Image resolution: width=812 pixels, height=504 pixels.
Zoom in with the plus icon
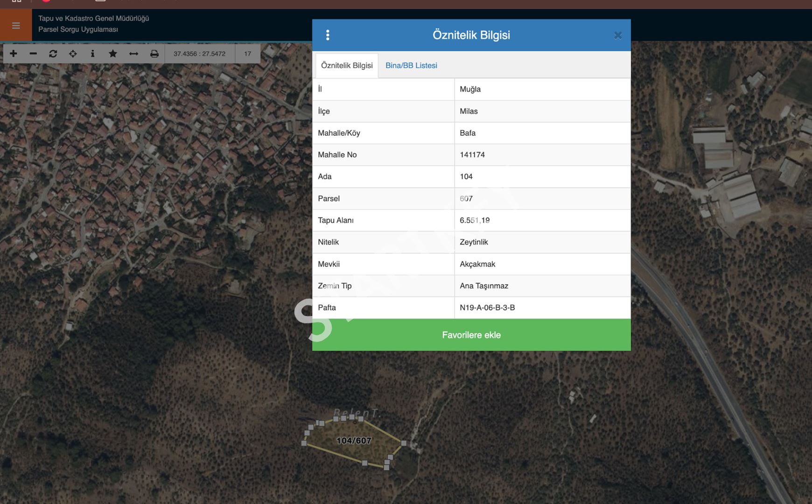[x=14, y=54]
